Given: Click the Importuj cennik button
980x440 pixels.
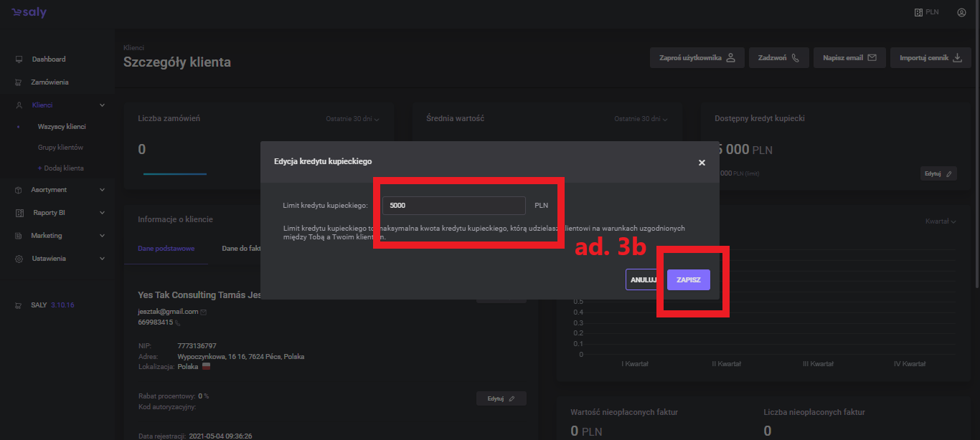Looking at the screenshot, I should (930, 58).
